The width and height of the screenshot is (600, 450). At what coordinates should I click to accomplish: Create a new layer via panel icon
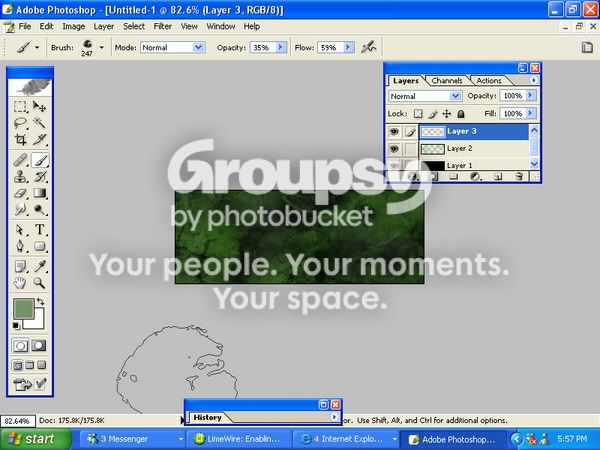(x=498, y=176)
